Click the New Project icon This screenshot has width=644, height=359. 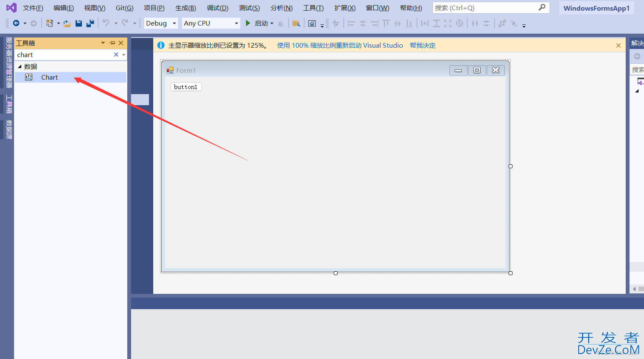[x=50, y=23]
